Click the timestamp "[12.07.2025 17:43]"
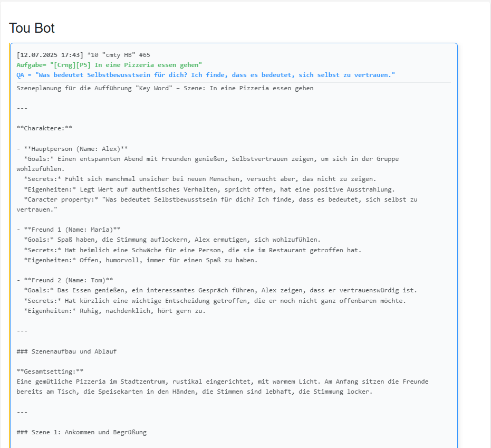Image resolution: width=491 pixels, height=448 pixels. coord(50,55)
